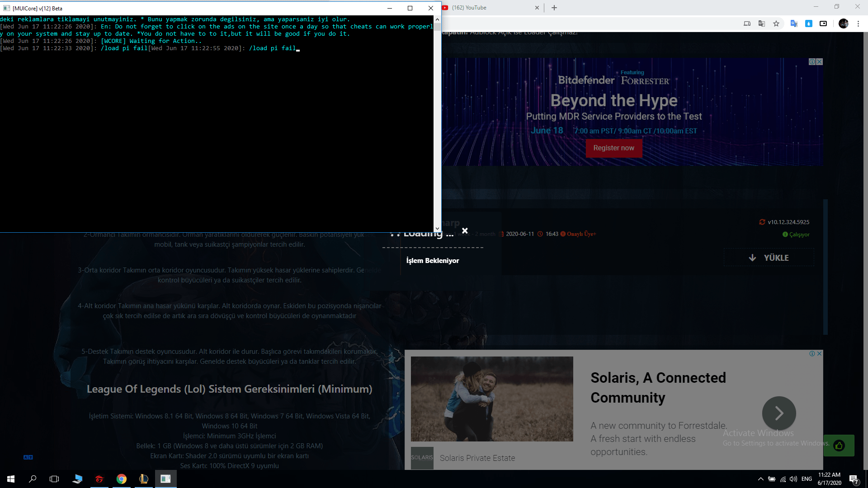Open the blue droplet extension icon
Image resolution: width=868 pixels, height=488 pixels.
click(x=809, y=23)
